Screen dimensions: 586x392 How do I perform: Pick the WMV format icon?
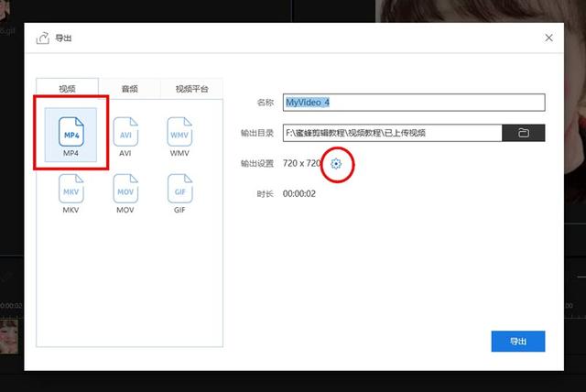[179, 136]
